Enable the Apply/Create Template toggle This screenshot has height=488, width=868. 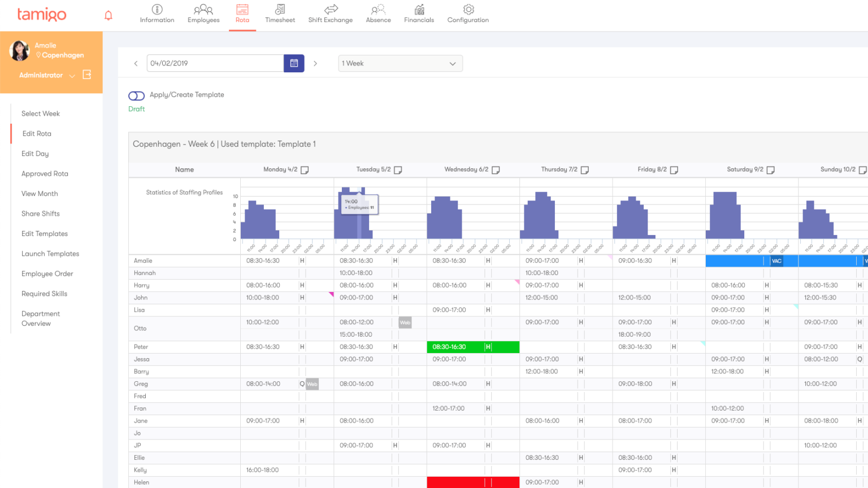(x=136, y=95)
